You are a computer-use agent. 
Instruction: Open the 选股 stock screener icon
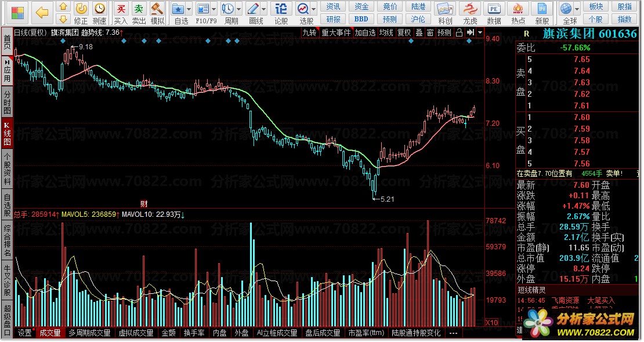click(303, 9)
